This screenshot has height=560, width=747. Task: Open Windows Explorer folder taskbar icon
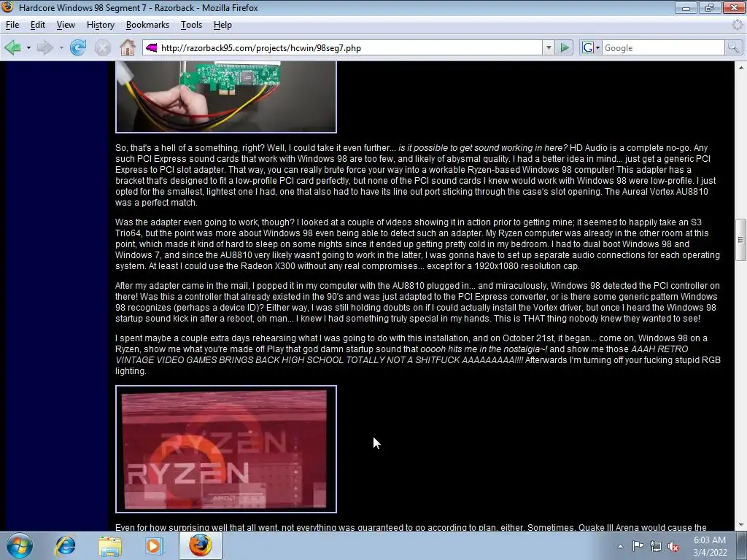click(110, 545)
